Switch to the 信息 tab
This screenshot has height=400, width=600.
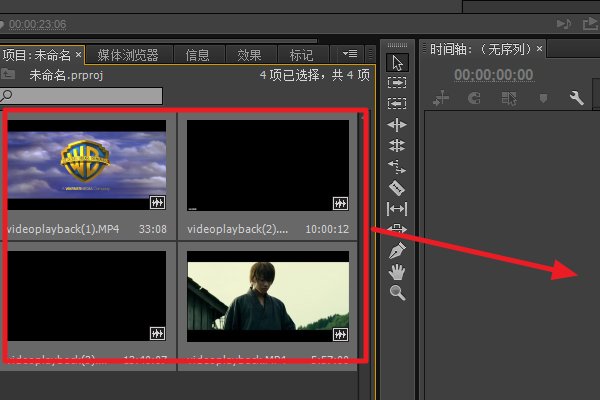click(x=197, y=55)
